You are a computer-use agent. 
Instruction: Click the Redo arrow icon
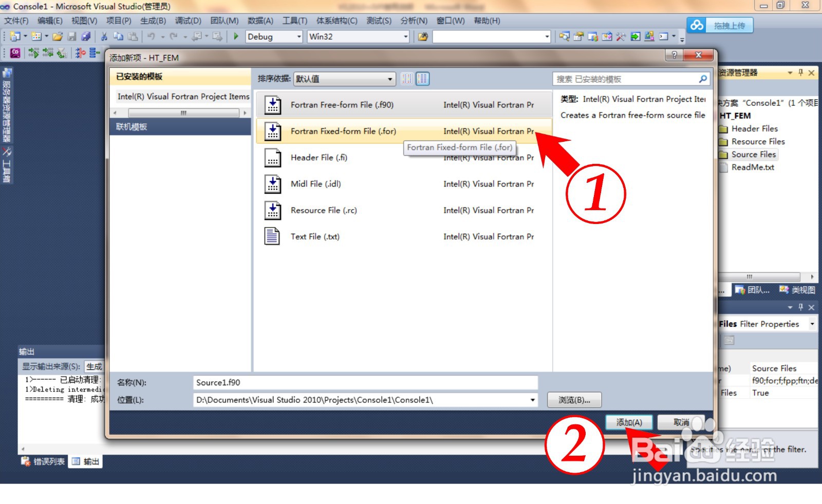tap(174, 36)
